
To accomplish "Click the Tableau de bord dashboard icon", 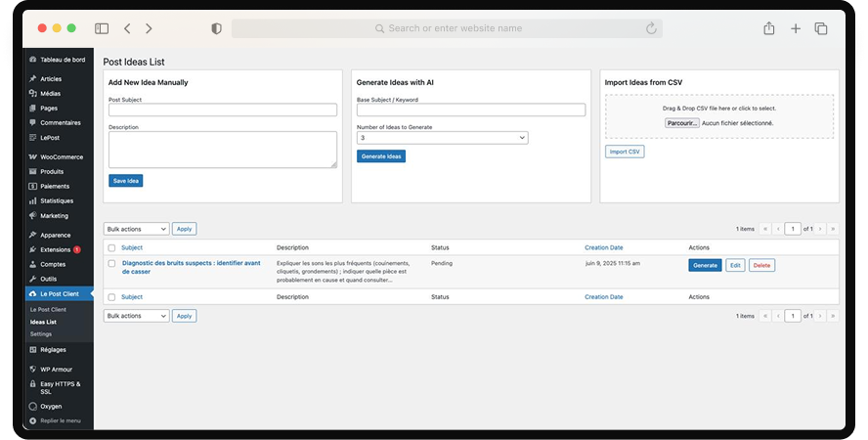I will (x=33, y=60).
